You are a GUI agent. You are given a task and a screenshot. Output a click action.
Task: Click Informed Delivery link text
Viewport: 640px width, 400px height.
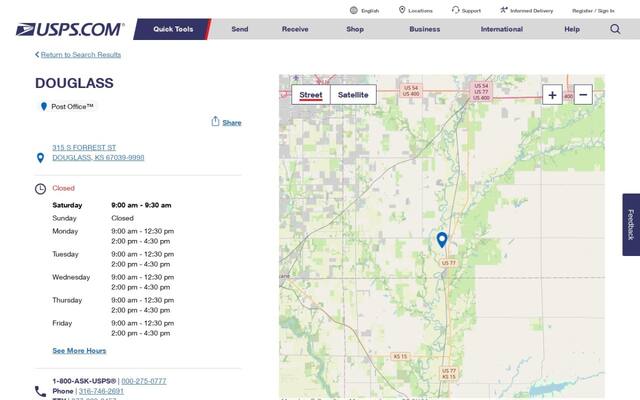coord(531,11)
